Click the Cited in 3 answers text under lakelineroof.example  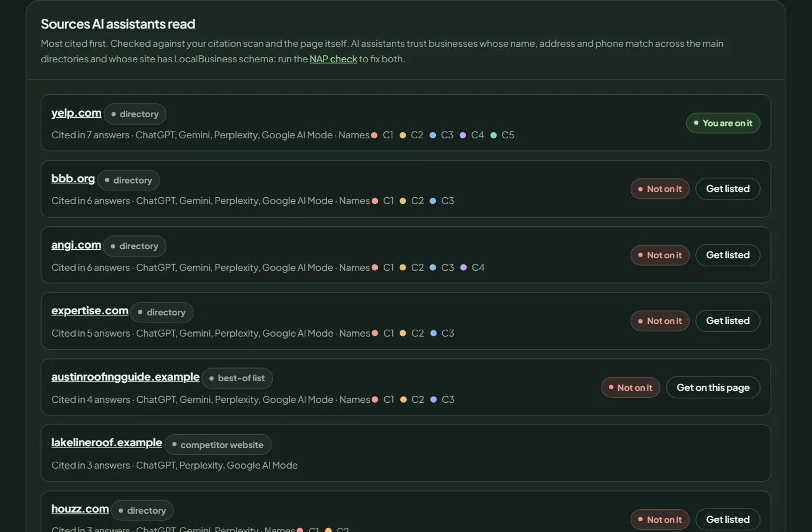[90, 466]
